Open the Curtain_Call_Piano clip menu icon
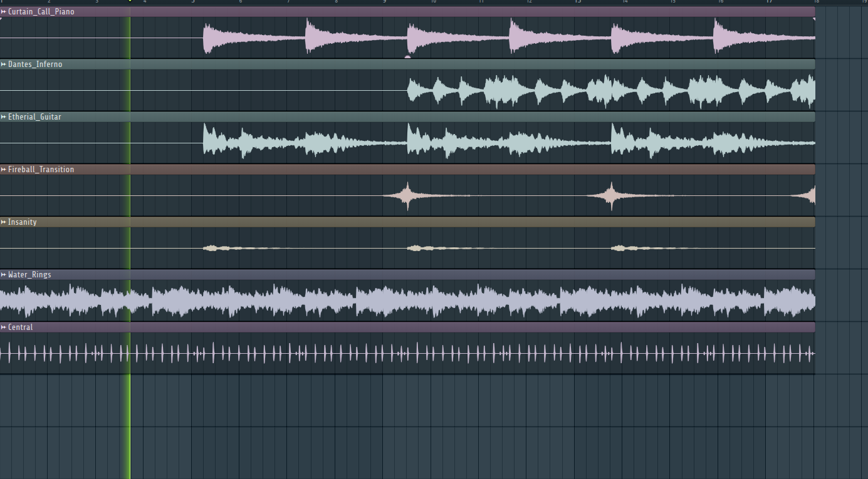 click(4, 12)
